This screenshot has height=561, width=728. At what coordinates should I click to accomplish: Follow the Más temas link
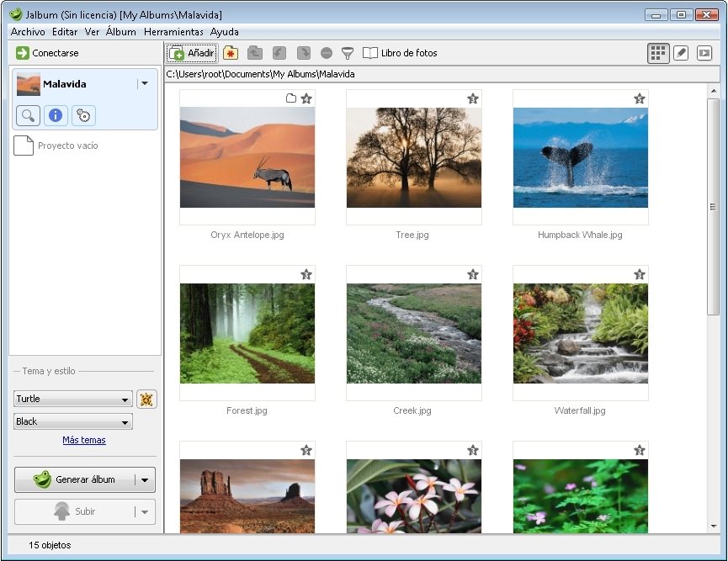pos(84,440)
